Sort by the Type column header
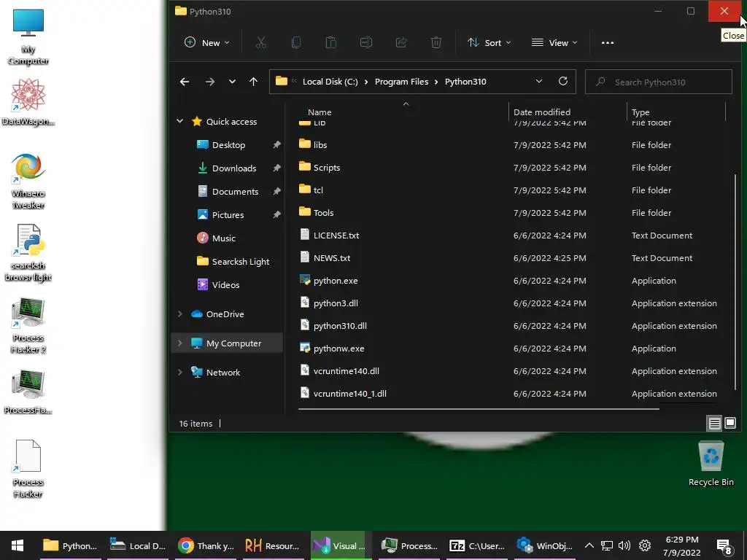The width and height of the screenshot is (747, 560). 640,112
